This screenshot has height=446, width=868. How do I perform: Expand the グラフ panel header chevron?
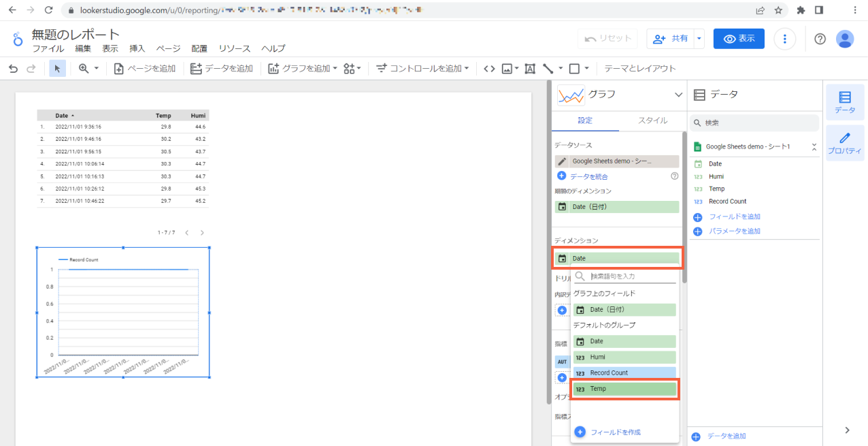point(677,95)
